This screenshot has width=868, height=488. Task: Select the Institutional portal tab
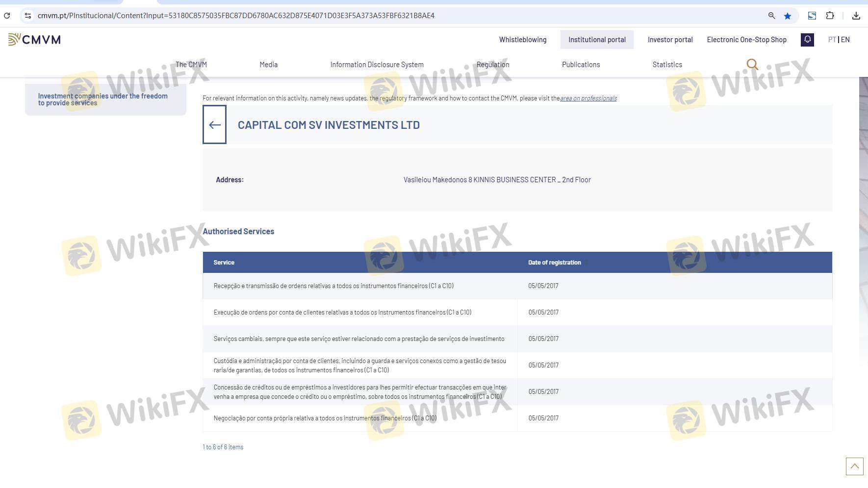coord(597,40)
